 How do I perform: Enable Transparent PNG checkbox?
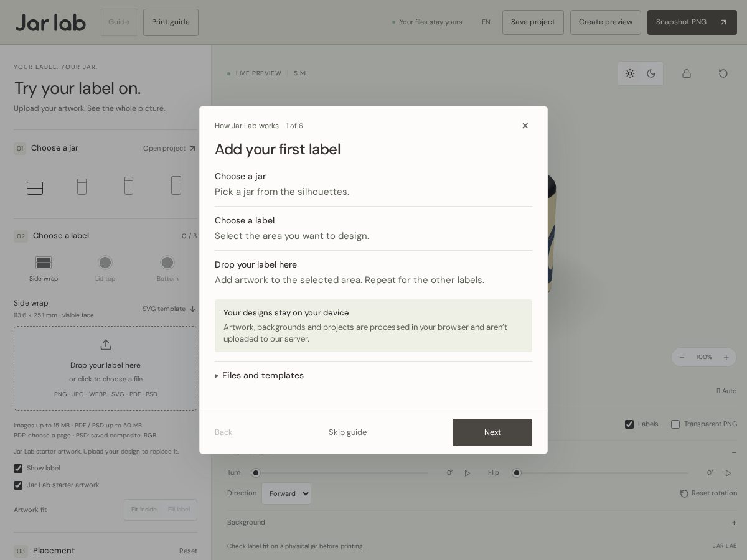click(675, 424)
